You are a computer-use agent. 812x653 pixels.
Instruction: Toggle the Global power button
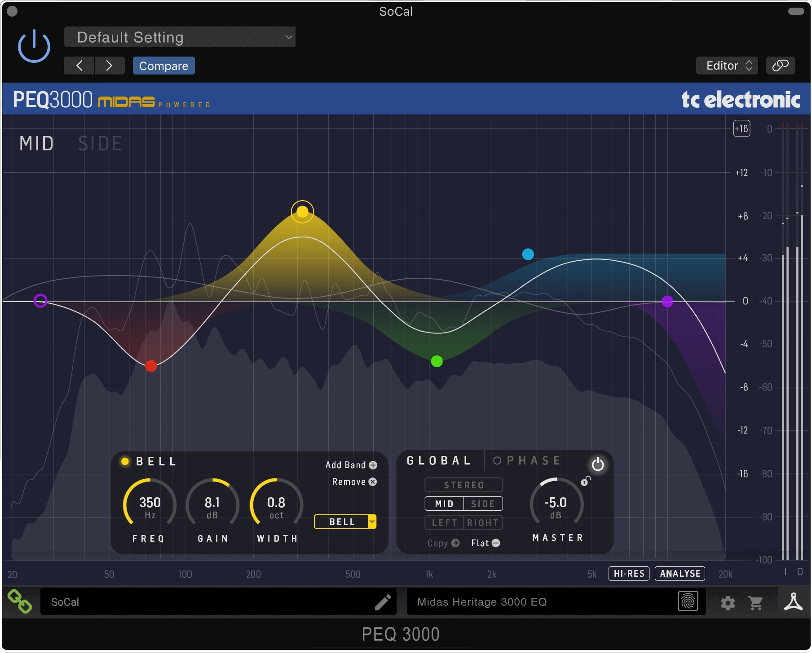point(597,465)
